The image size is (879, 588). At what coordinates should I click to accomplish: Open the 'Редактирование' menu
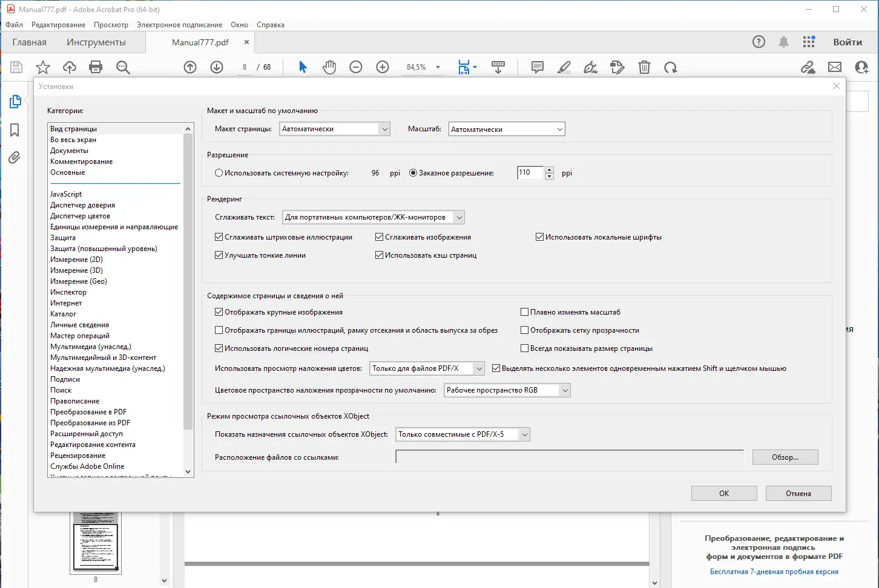point(58,25)
